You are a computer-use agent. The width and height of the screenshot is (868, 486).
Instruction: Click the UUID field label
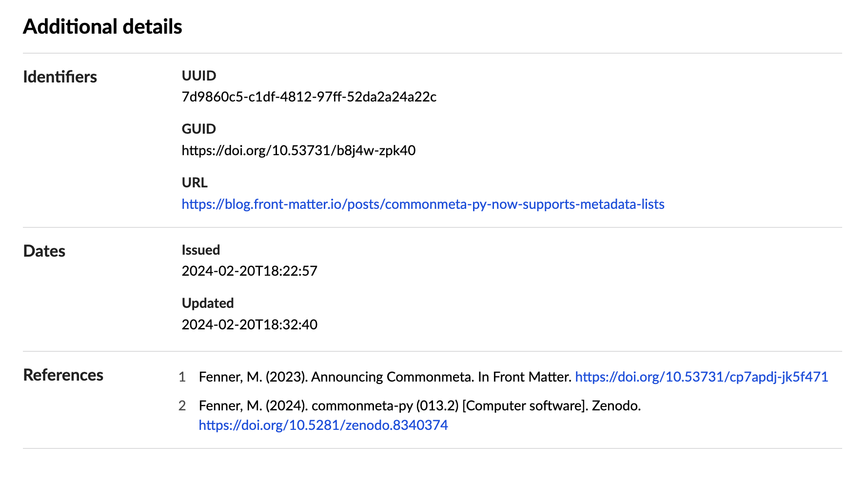198,76
